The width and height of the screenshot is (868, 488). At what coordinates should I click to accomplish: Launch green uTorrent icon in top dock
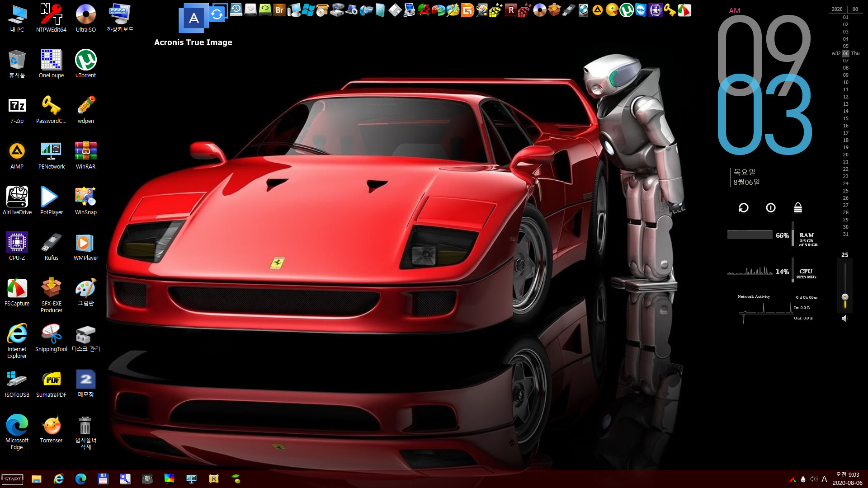[x=626, y=10]
